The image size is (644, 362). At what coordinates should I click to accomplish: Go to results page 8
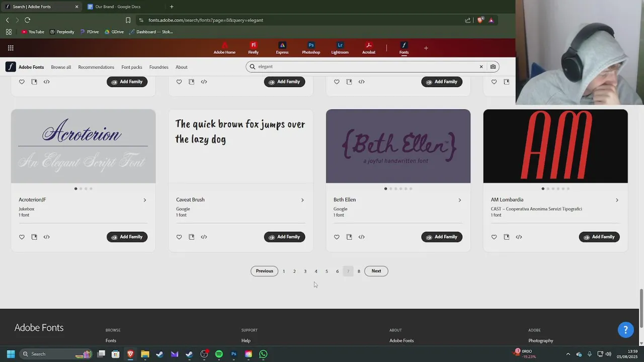click(x=359, y=271)
